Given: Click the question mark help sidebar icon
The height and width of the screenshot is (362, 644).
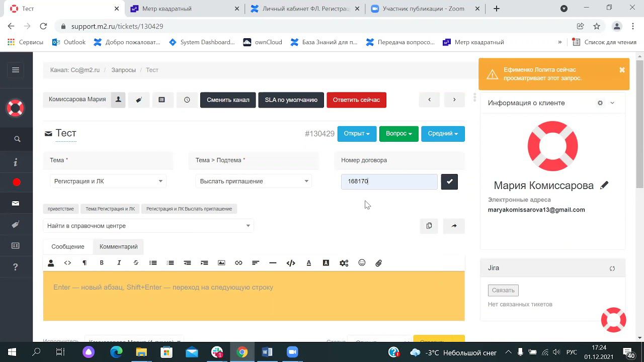Looking at the screenshot, I should tap(16, 267).
